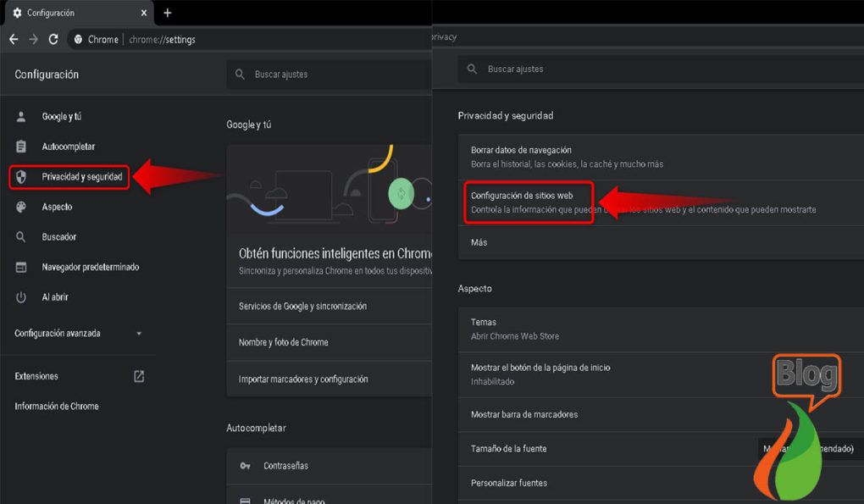Select Buscador in the sidebar

59,237
